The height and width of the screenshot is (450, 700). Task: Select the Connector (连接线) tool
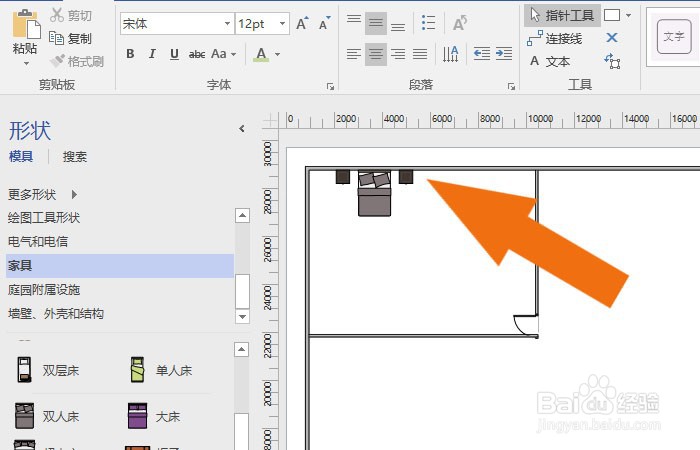554,38
